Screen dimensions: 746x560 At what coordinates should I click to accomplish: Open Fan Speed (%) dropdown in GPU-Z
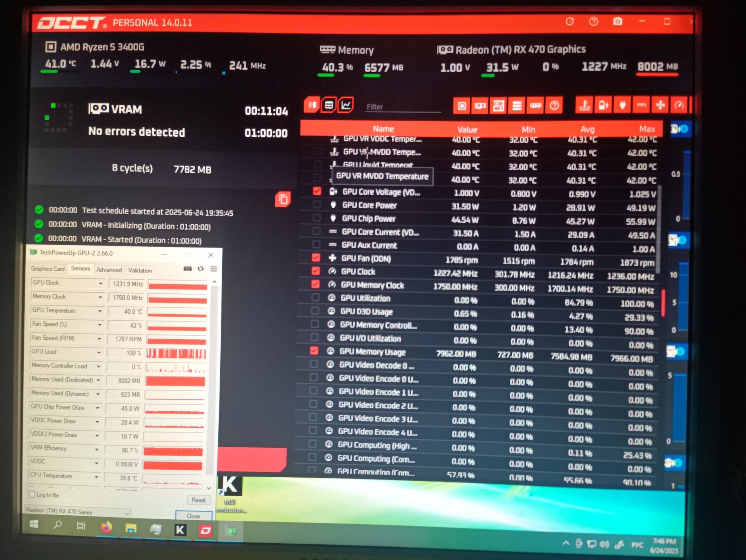(100, 324)
